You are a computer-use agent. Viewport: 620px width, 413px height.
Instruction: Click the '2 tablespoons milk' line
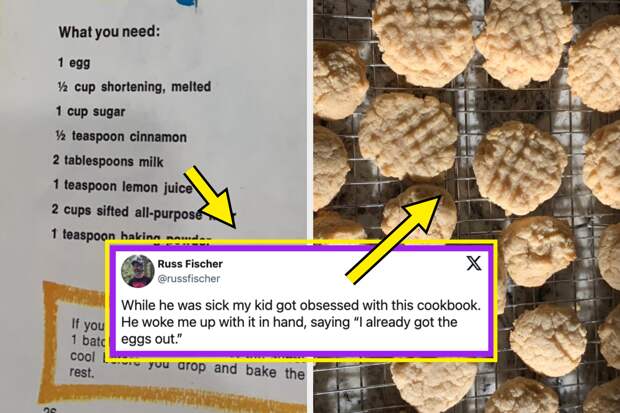[108, 161]
